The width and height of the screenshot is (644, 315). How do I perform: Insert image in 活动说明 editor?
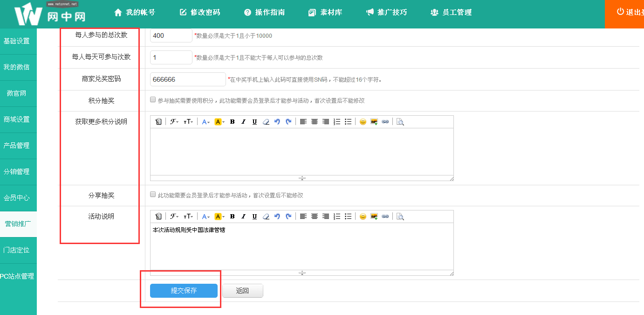[x=374, y=217]
